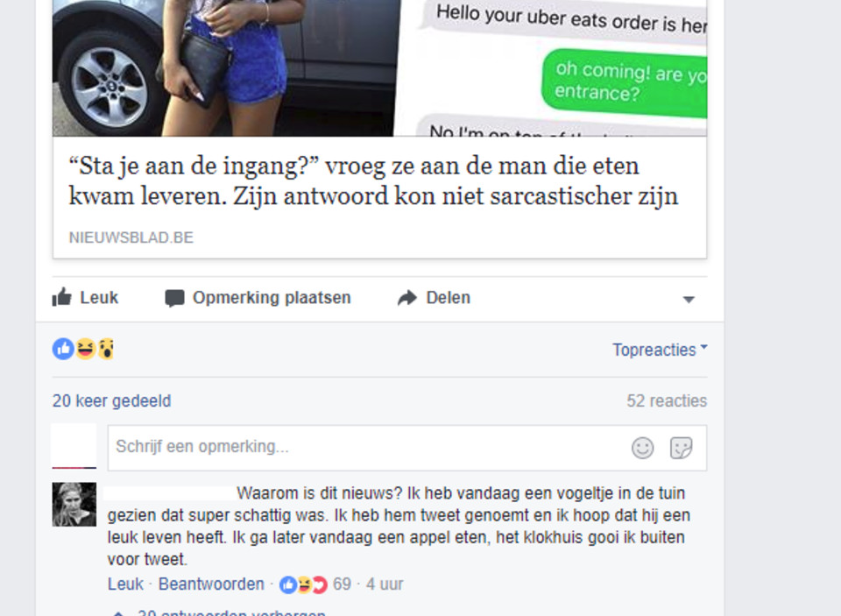
Task: Click the like reaction icon on the comment
Action: tap(288, 584)
